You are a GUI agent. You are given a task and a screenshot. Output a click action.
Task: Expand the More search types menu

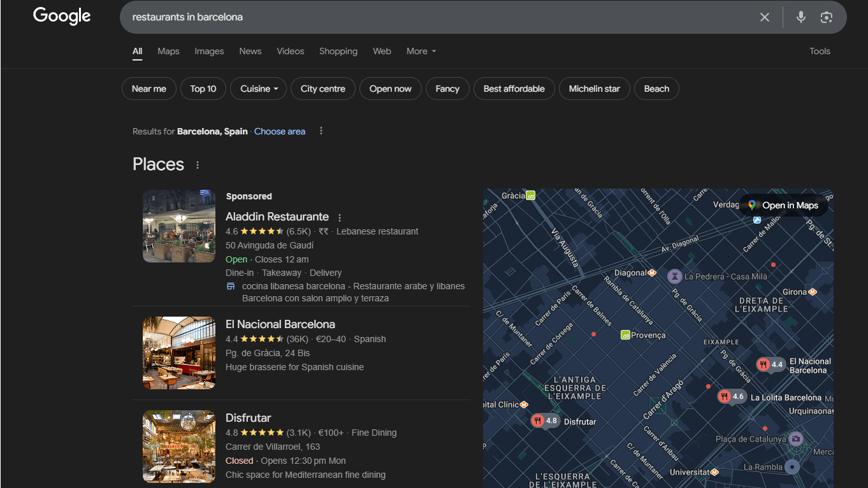coord(421,51)
